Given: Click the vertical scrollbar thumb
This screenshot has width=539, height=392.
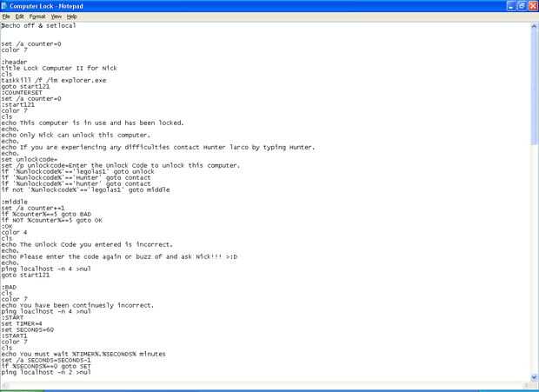Looking at the screenshot, I should pyautogui.click(x=534, y=87).
